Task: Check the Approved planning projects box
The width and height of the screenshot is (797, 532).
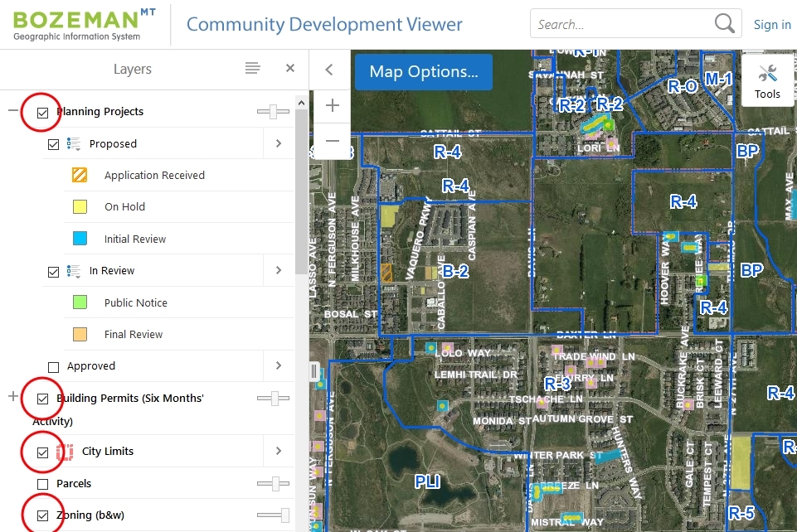Action: click(53, 365)
